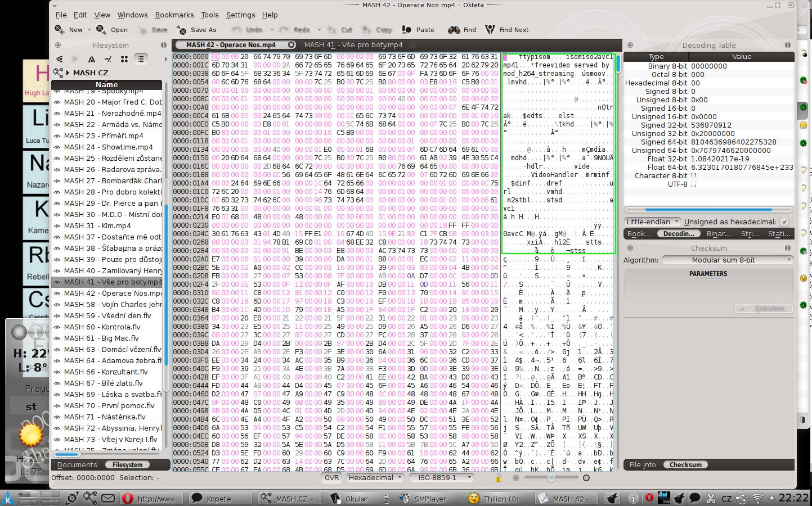
Task: Close the Decoding Table panel with its round button
Action: [x=630, y=45]
